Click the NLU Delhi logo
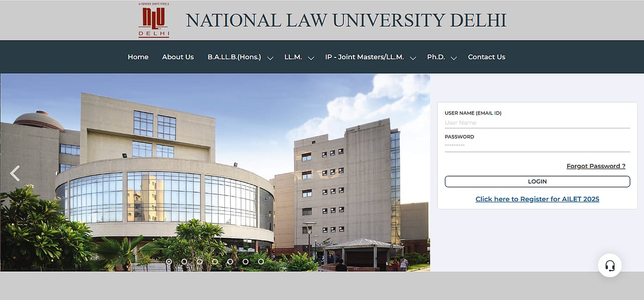The width and height of the screenshot is (644, 300). (x=153, y=20)
